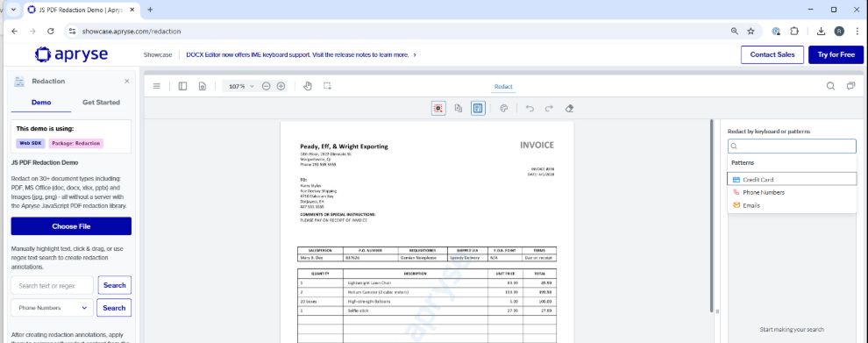This screenshot has width=868, height=343.
Task: Click the Search text or regex field
Action: click(x=52, y=285)
